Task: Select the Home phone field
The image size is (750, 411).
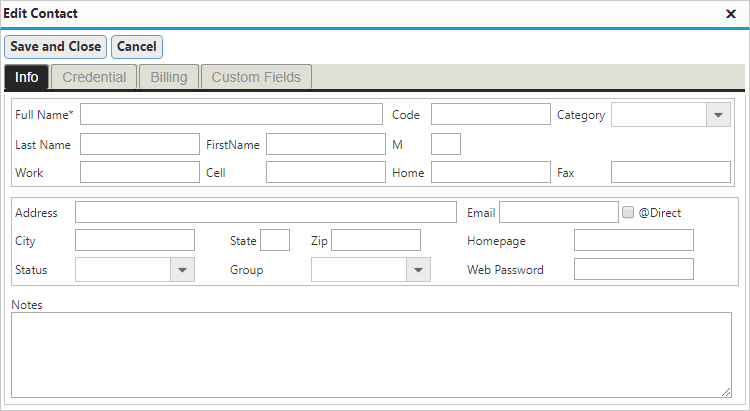Action: (x=491, y=172)
